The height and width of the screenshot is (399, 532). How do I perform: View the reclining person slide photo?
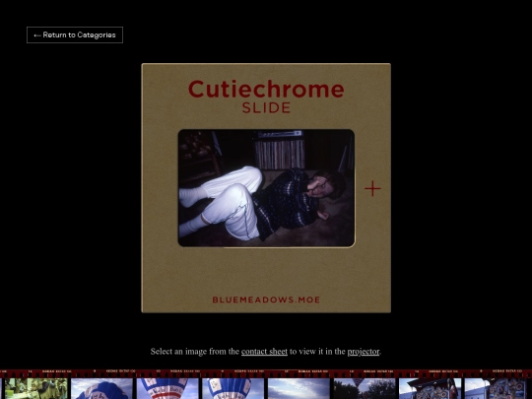click(x=266, y=188)
